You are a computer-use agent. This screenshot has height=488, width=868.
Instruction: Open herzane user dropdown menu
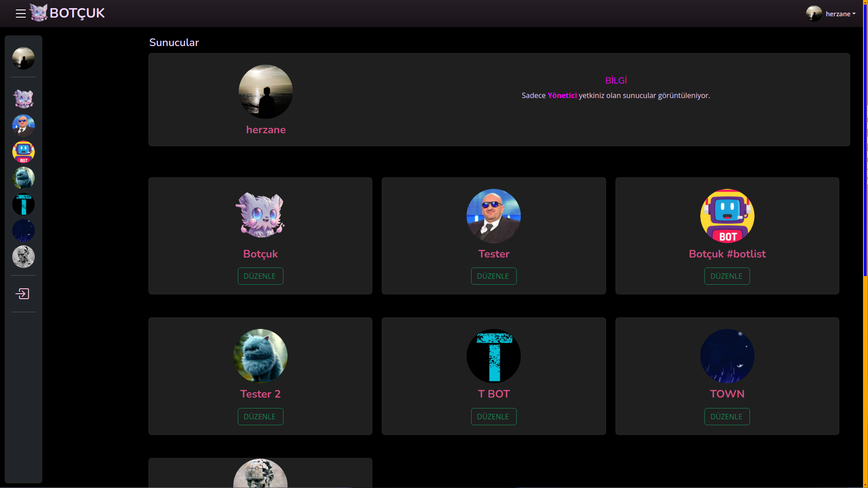pos(831,14)
